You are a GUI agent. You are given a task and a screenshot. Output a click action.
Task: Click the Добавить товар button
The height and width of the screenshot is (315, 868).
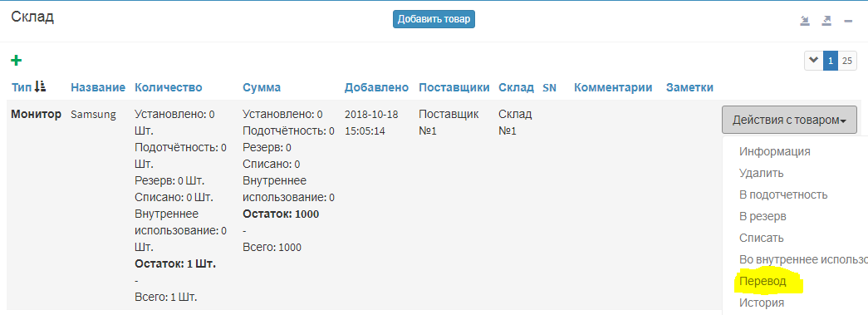click(434, 19)
